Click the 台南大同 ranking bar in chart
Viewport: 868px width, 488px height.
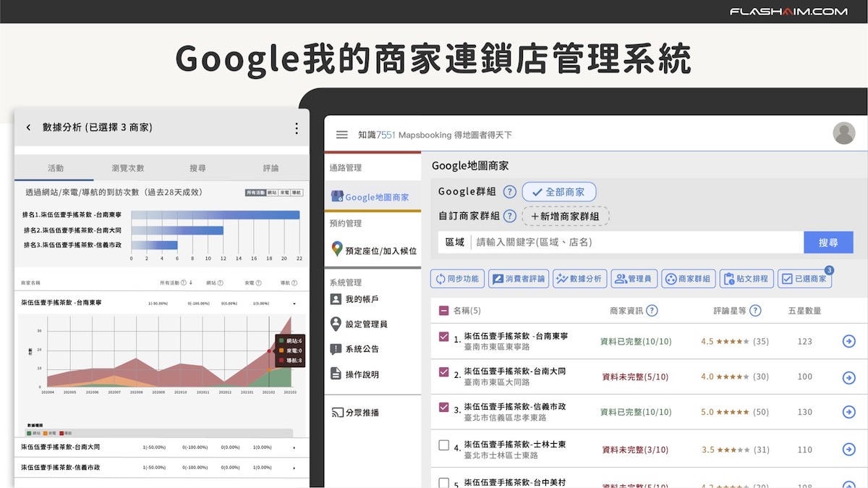point(177,230)
